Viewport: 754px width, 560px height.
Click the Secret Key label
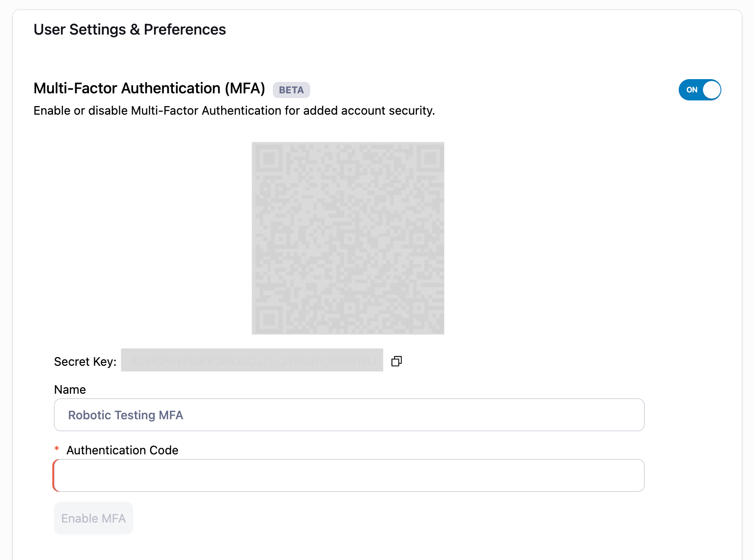(85, 362)
